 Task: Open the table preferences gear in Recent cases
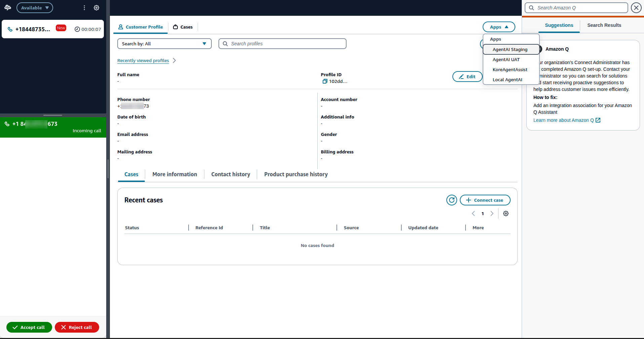[506, 213]
